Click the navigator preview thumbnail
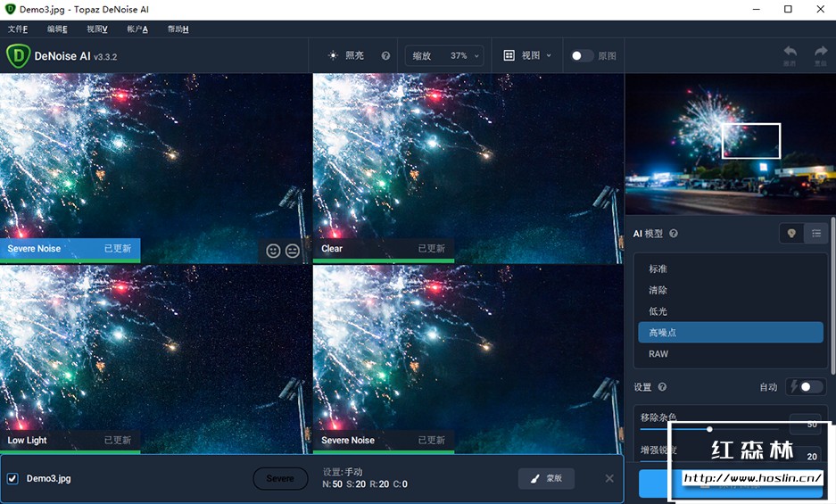The image size is (836, 504). tap(731, 144)
